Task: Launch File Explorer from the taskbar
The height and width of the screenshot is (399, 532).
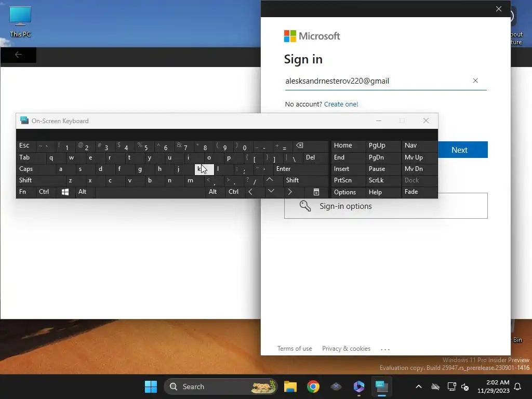Action: (290, 387)
